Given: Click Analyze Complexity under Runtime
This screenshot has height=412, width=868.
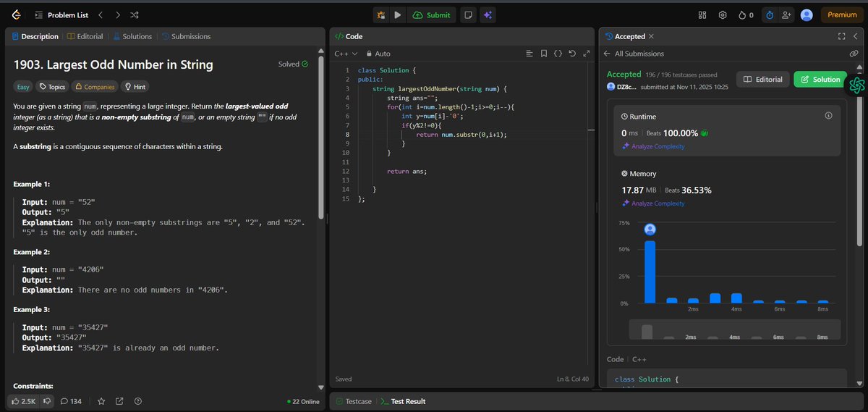Looking at the screenshot, I should click(x=653, y=146).
